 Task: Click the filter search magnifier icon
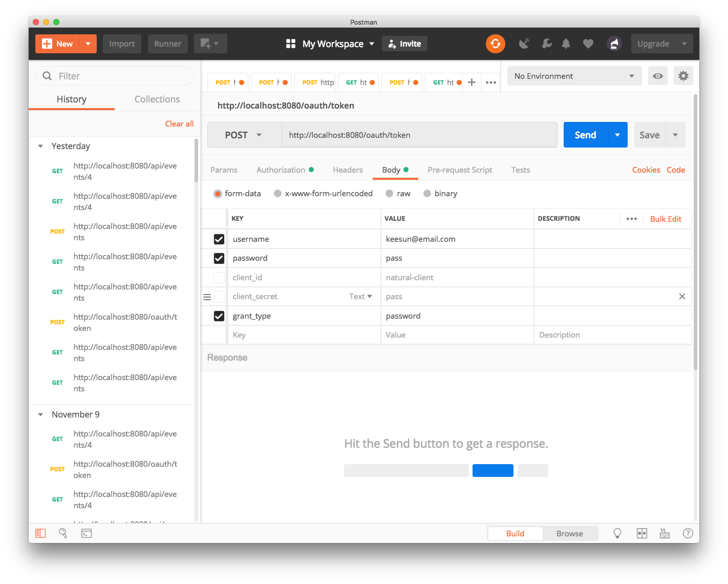coord(47,76)
